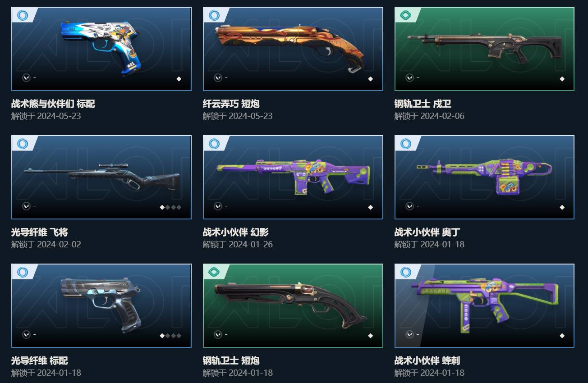This screenshot has height=383, width=588.
Task: Select the 钢轨卫士 戍卫 rifle thumbnail
Action: (x=485, y=49)
